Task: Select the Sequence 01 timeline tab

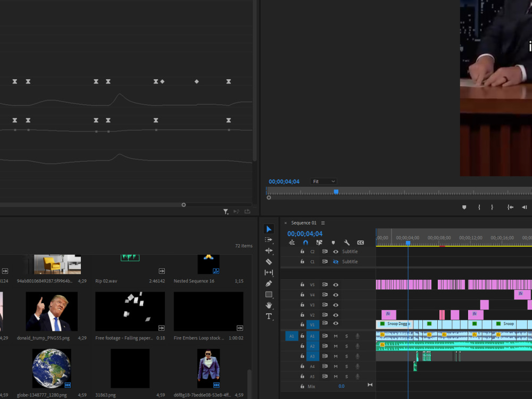Action: coord(304,223)
